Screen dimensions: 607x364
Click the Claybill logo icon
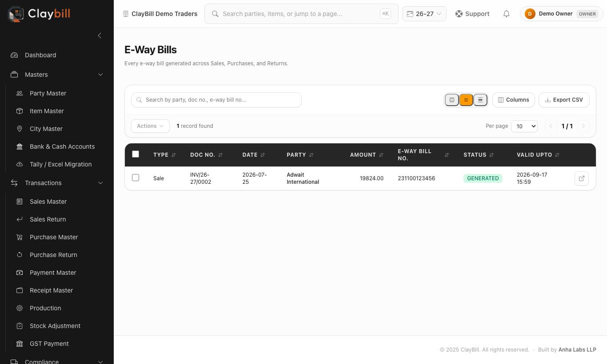(x=16, y=14)
